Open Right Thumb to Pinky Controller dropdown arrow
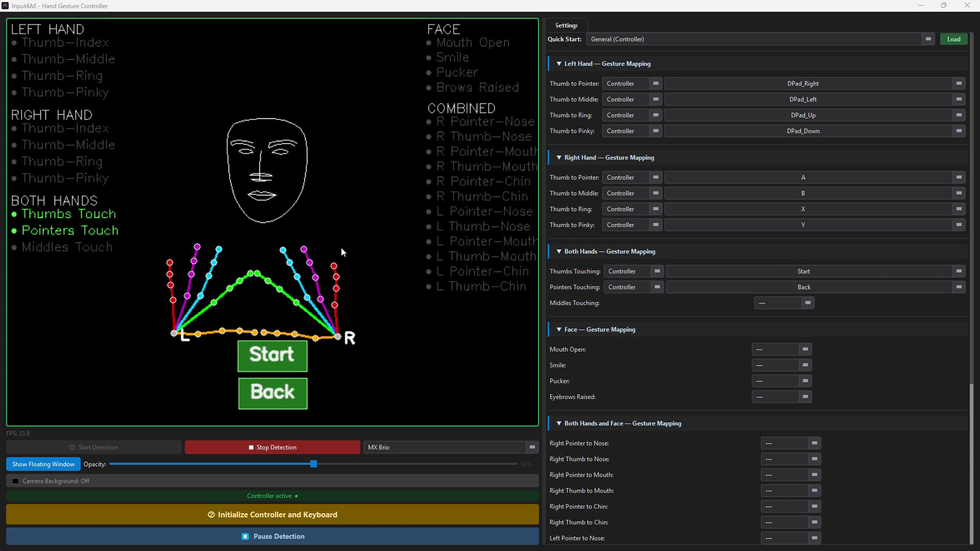The height and width of the screenshot is (551, 980). point(655,225)
